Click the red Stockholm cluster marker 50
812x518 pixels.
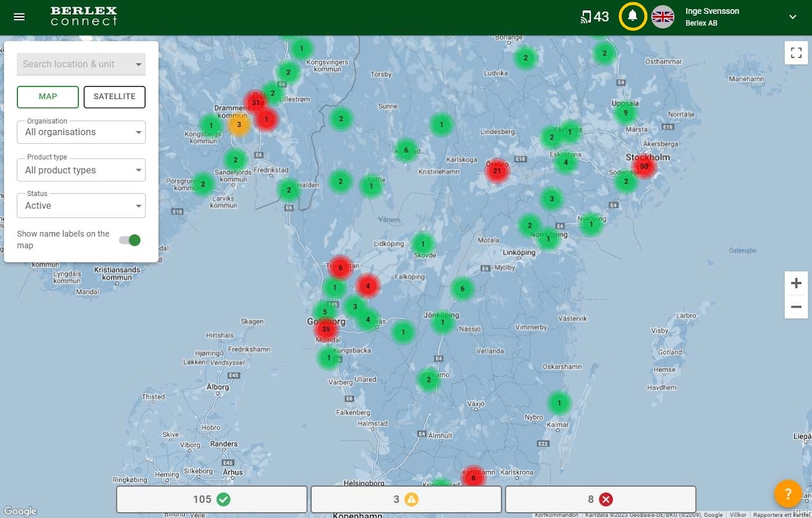644,167
